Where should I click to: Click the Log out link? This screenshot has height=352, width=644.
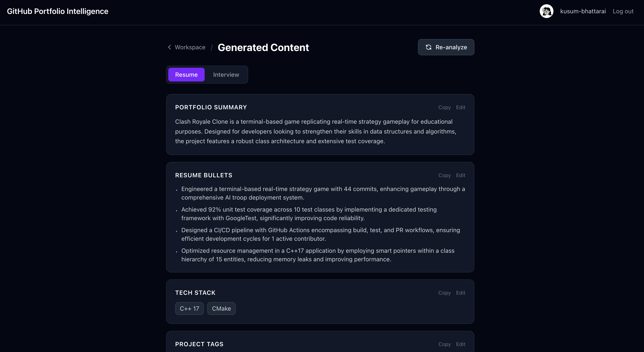(623, 11)
